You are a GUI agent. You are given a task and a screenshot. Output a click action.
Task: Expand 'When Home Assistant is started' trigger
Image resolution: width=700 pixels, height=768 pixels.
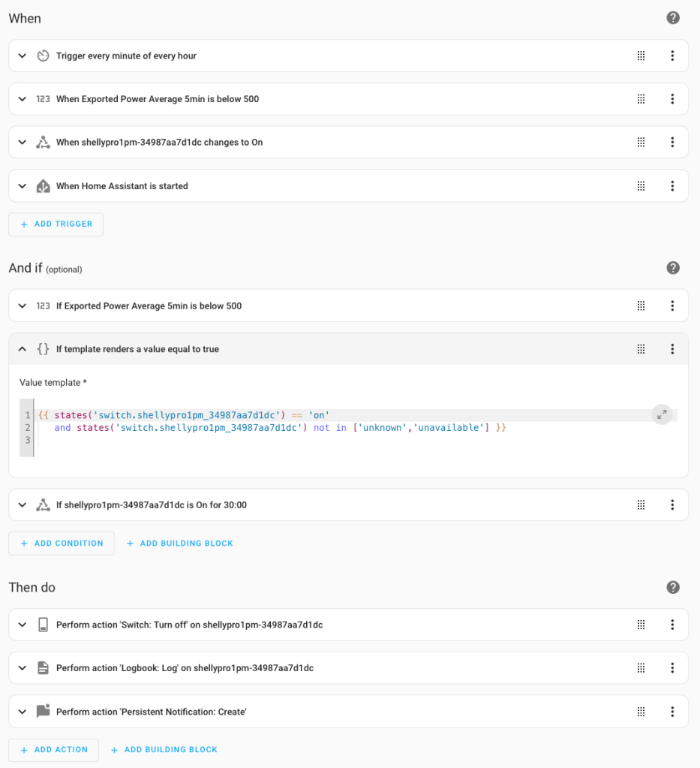coord(23,186)
